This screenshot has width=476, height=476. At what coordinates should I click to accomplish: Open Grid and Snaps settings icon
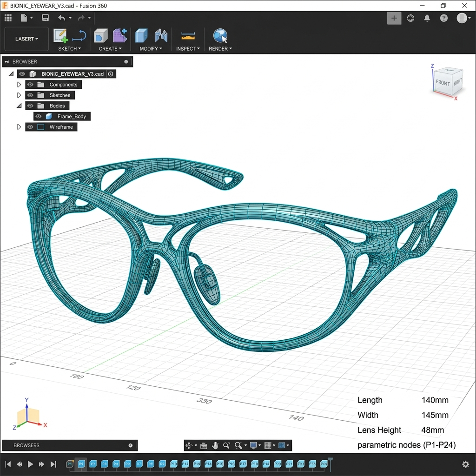[267, 445]
